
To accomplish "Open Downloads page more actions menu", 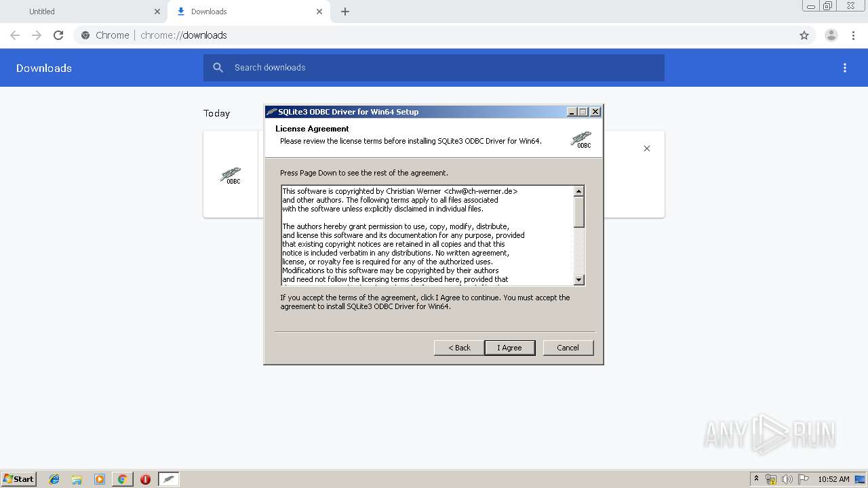I will point(845,68).
